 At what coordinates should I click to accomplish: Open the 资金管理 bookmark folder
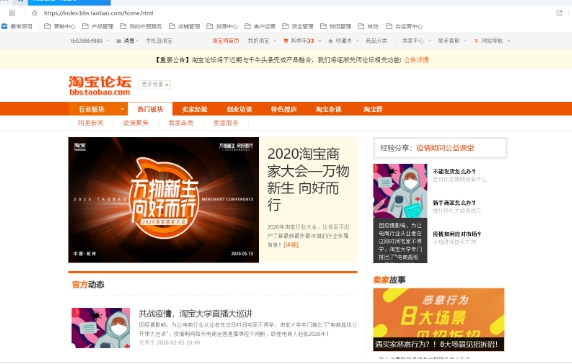click(x=298, y=26)
